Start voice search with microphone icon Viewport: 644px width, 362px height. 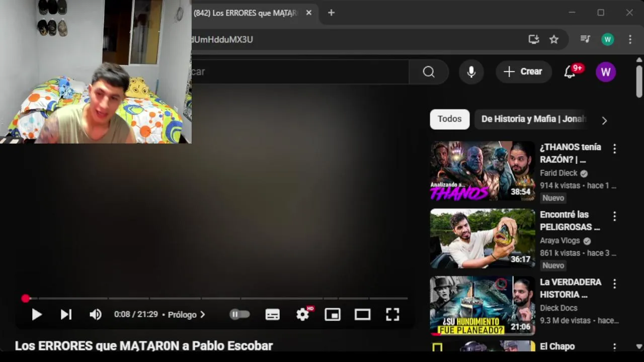[x=471, y=72]
